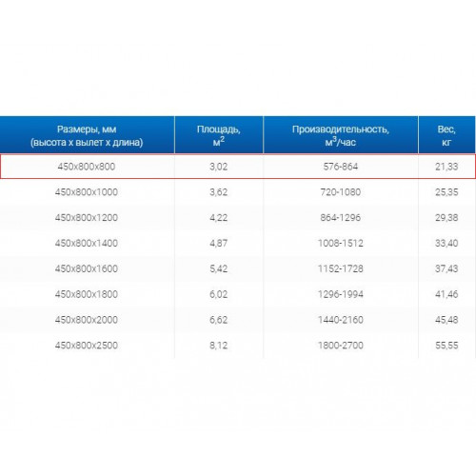Click the area value 6,62
The image size is (476, 476).
219,320
